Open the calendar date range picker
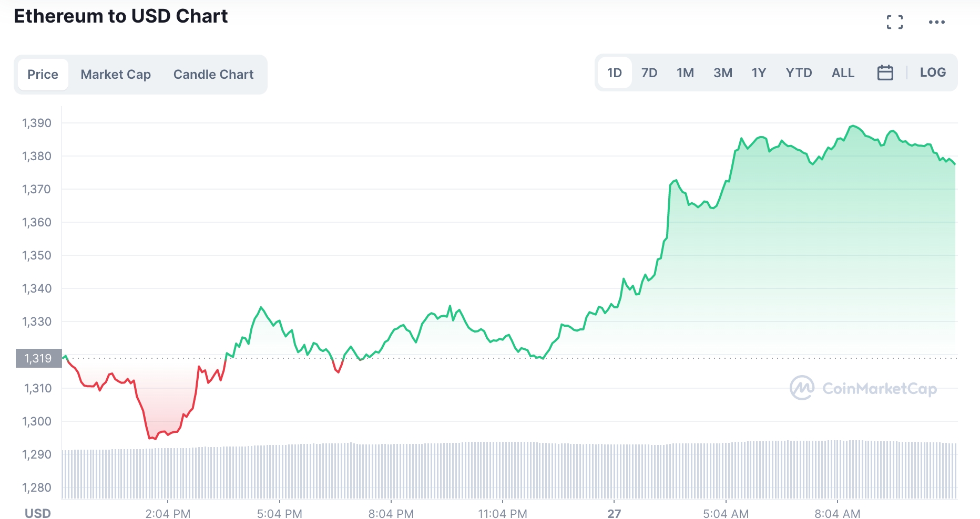Screen dimensions: 980x519 885,72
